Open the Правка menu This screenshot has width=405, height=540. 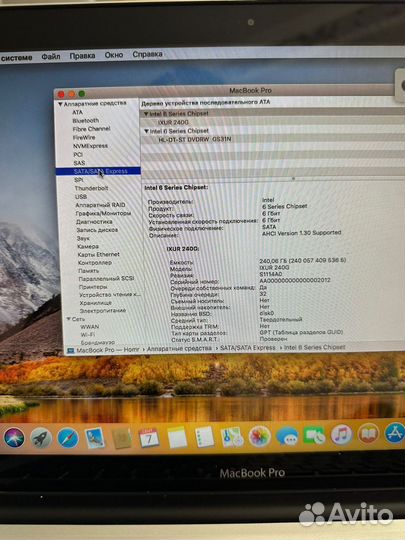82,56
